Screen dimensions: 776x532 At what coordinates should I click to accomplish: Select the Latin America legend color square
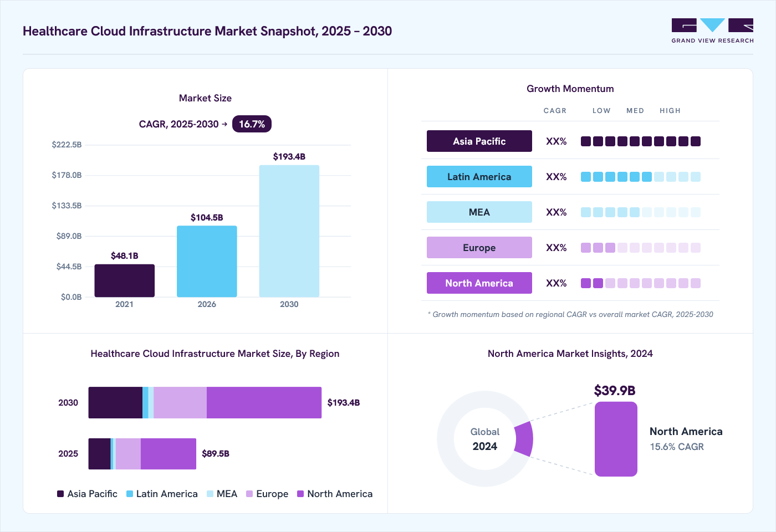click(130, 494)
